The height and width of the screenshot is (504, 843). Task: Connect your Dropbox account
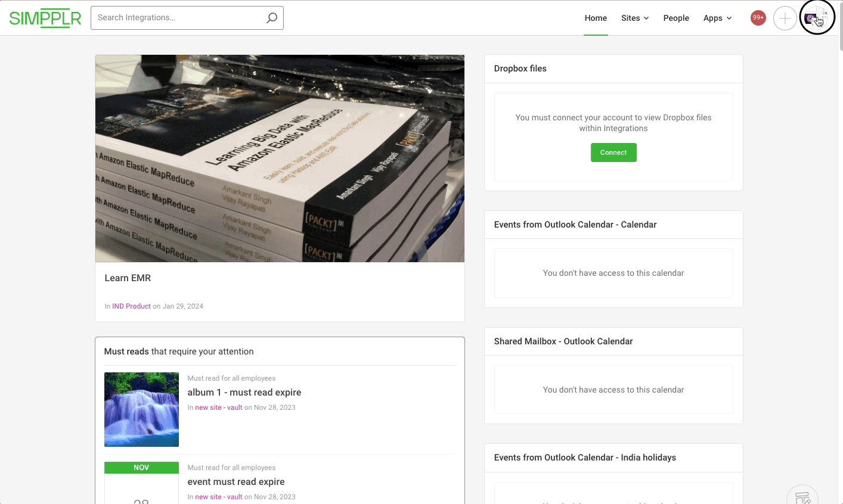pyautogui.click(x=613, y=153)
